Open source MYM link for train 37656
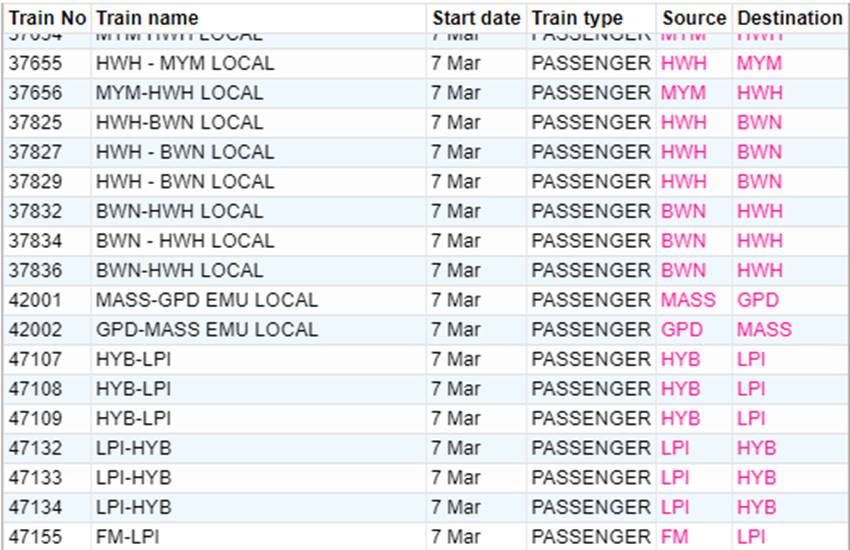This screenshot has height=550, width=850. pos(683,93)
